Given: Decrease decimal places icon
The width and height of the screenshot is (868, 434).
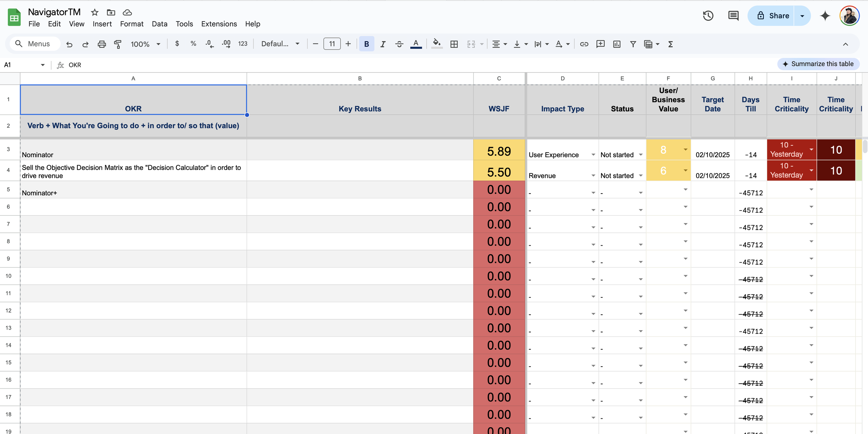Looking at the screenshot, I should point(209,44).
